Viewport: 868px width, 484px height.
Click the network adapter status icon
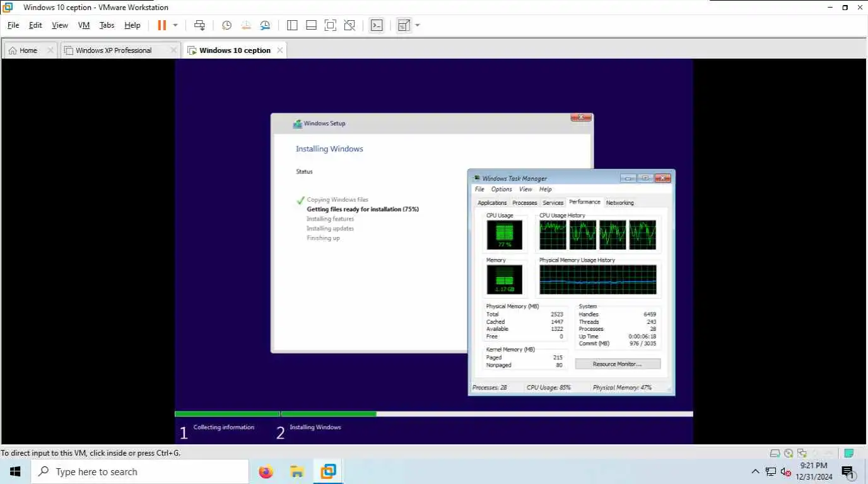click(802, 453)
